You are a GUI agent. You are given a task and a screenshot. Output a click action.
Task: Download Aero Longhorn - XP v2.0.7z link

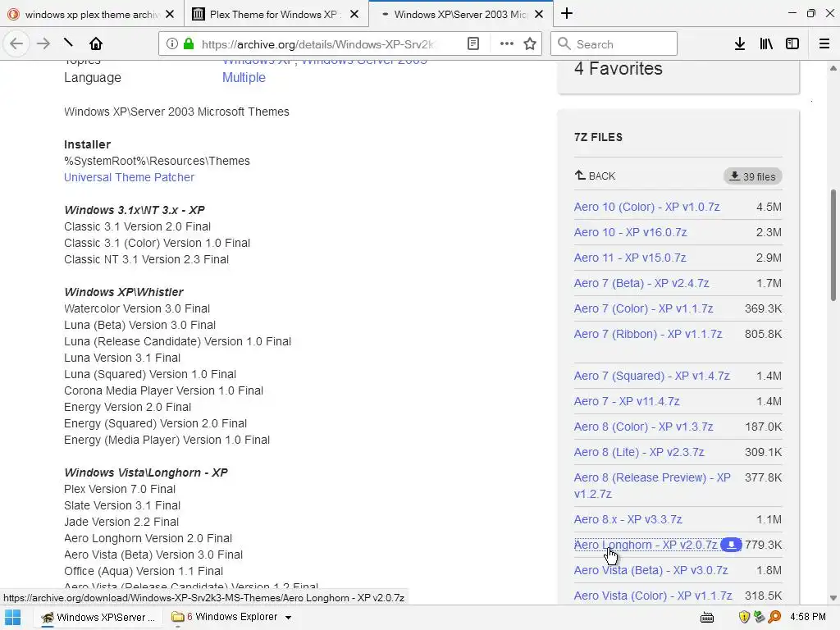coord(646,545)
